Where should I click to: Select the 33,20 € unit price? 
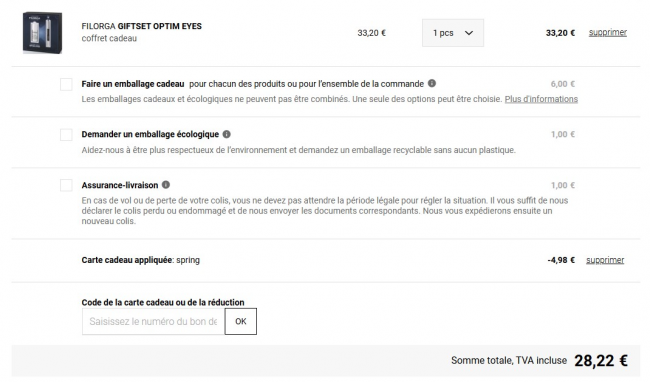pos(371,33)
